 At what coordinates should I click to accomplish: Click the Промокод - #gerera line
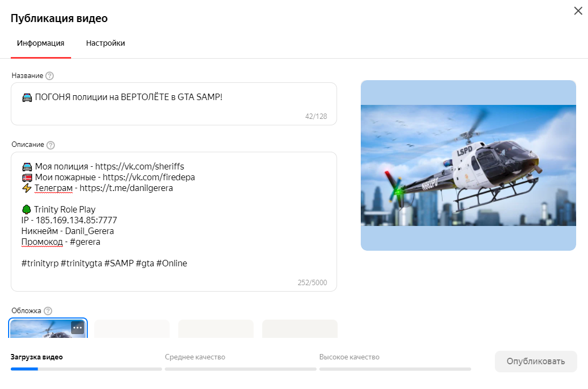pyautogui.click(x=61, y=242)
